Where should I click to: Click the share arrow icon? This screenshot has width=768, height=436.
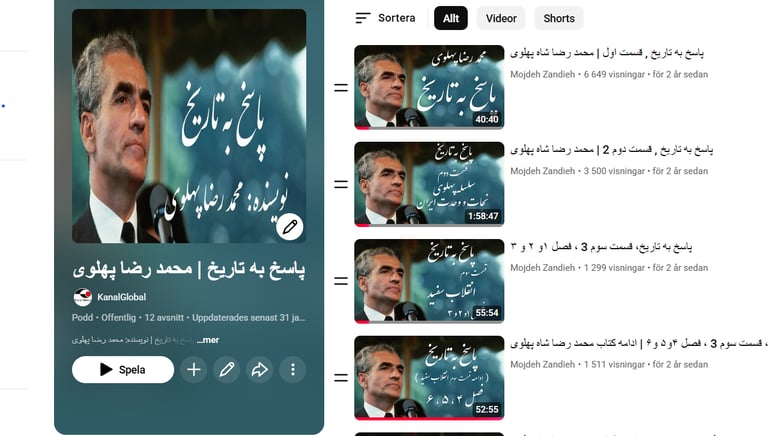260,369
